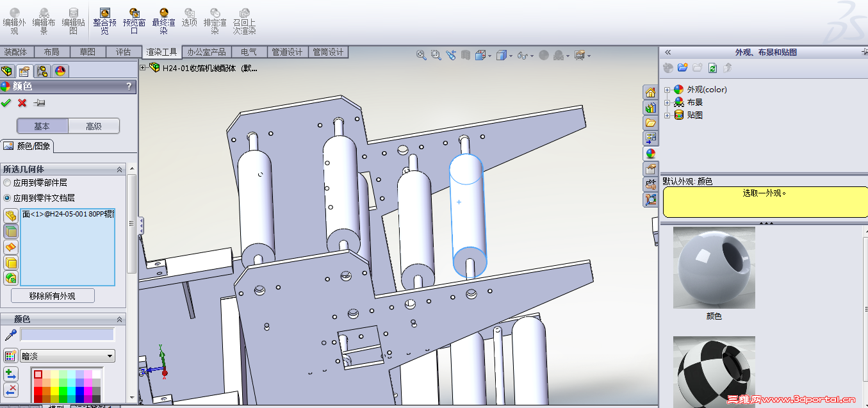868x408 pixels.
Task: Click the Section View icon
Action: click(466, 55)
